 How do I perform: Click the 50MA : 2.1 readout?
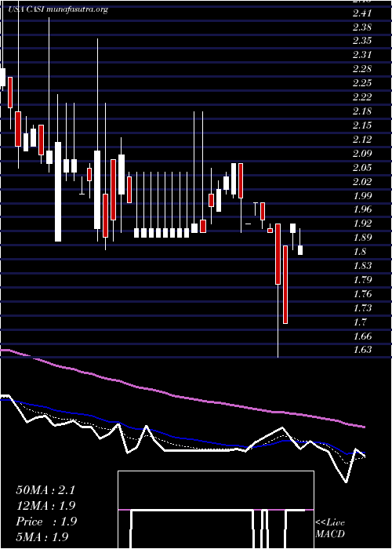click(45, 490)
